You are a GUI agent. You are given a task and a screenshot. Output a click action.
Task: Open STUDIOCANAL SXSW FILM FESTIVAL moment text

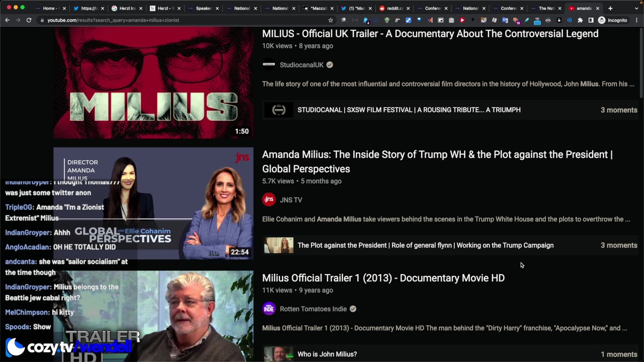409,110
